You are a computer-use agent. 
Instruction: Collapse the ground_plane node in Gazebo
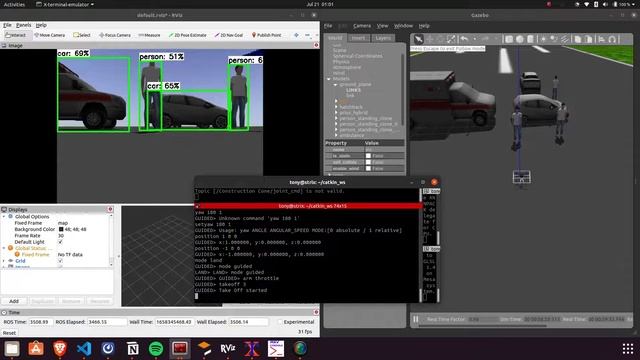[336, 84]
